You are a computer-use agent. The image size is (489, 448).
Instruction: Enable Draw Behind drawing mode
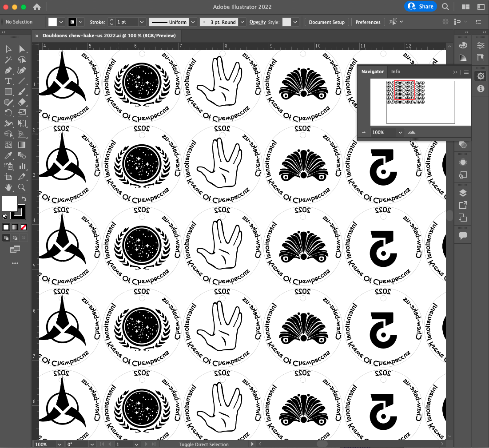click(15, 238)
